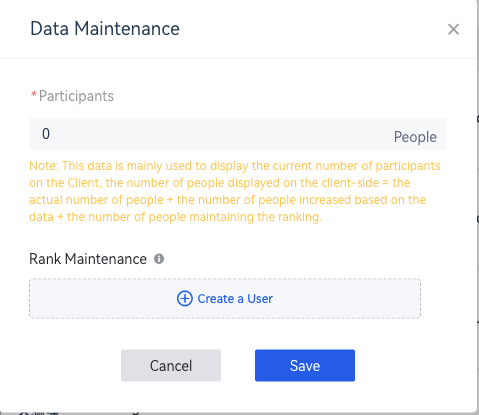Click the Participants field label

[x=76, y=96]
